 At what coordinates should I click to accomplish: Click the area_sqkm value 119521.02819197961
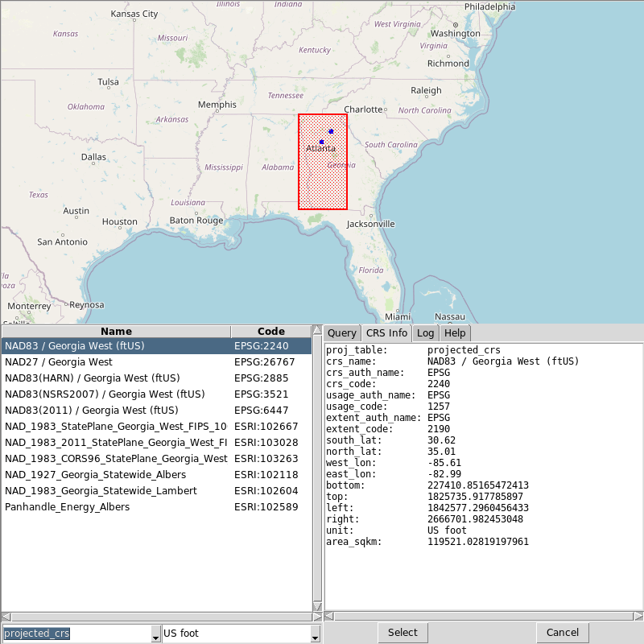tap(478, 542)
